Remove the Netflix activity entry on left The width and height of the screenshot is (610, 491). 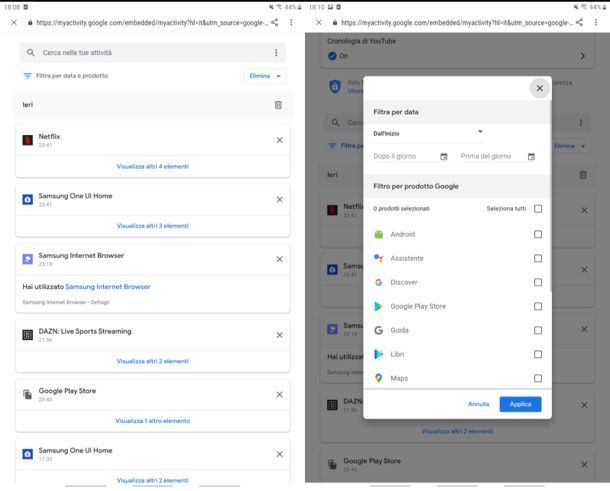(x=280, y=140)
